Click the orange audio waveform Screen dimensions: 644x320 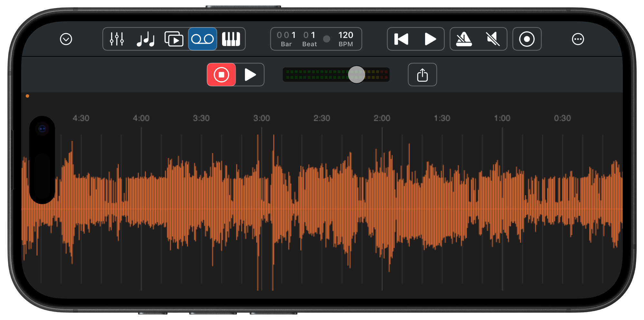322,209
